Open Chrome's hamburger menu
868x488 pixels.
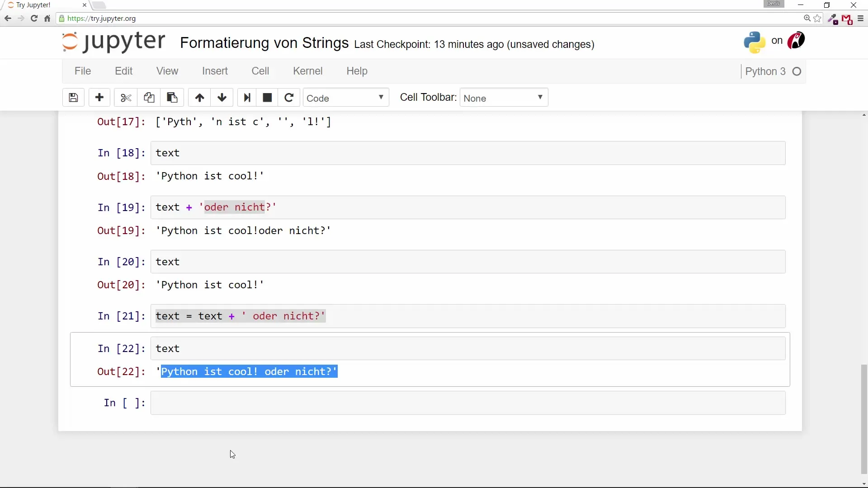pos(860,19)
